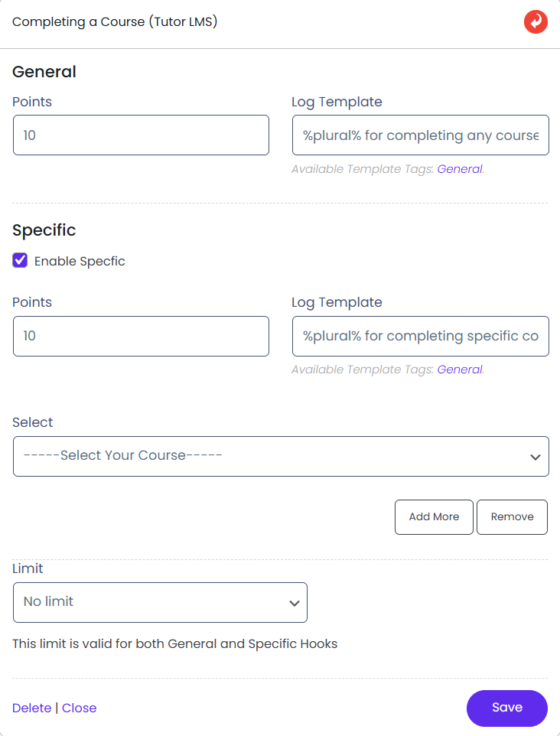Click the Enable Specfic label text

tap(80, 261)
